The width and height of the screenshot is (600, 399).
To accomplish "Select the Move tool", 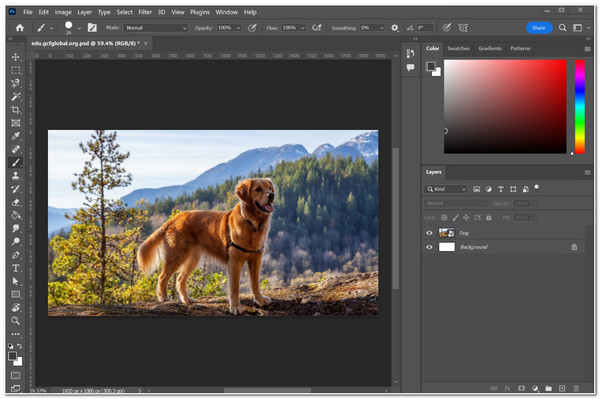I will (x=16, y=57).
